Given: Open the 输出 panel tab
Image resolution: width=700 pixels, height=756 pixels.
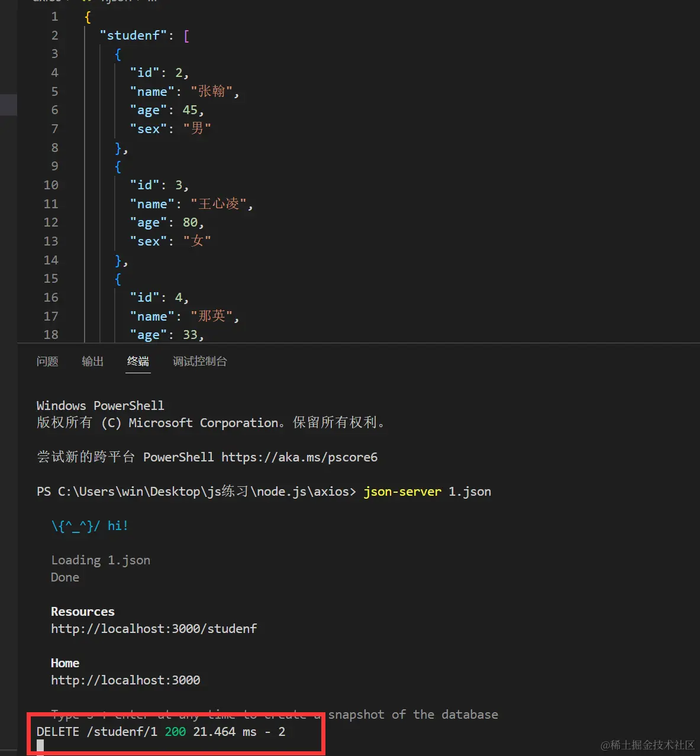Looking at the screenshot, I should (92, 361).
